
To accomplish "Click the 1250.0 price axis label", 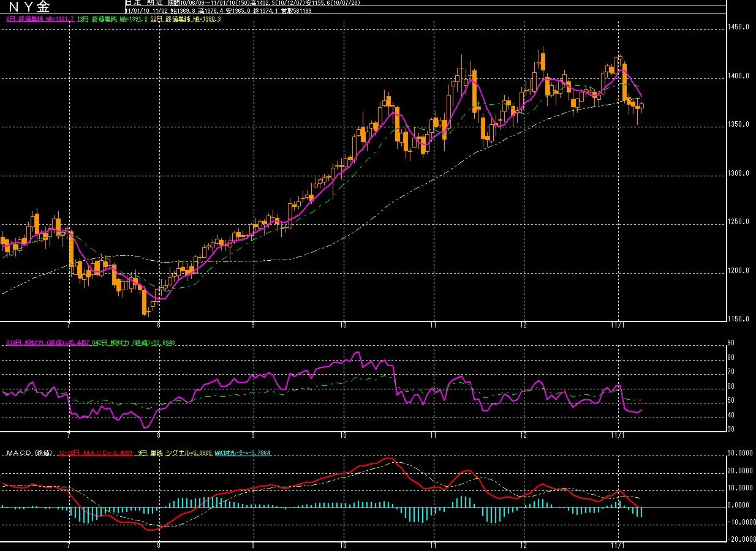I will (x=739, y=222).
